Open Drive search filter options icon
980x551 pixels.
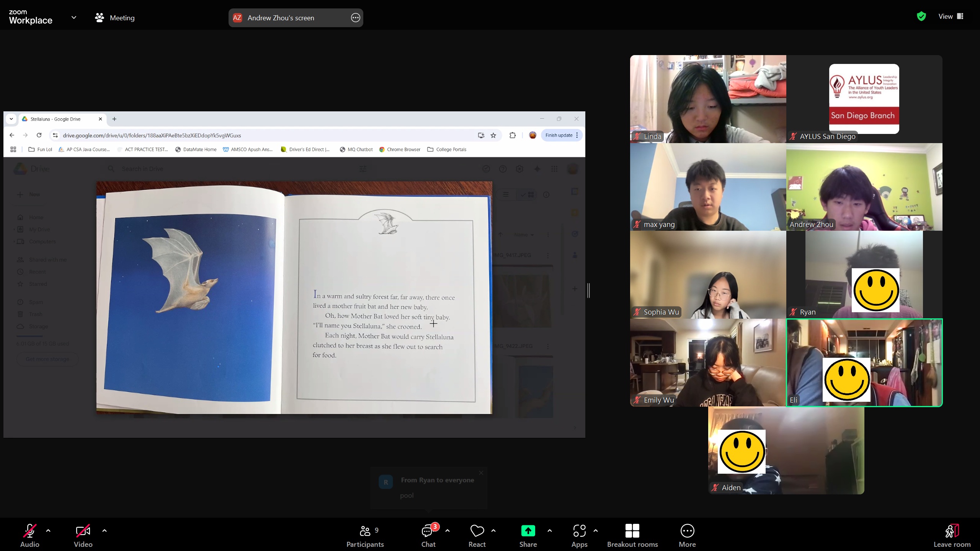point(363,169)
